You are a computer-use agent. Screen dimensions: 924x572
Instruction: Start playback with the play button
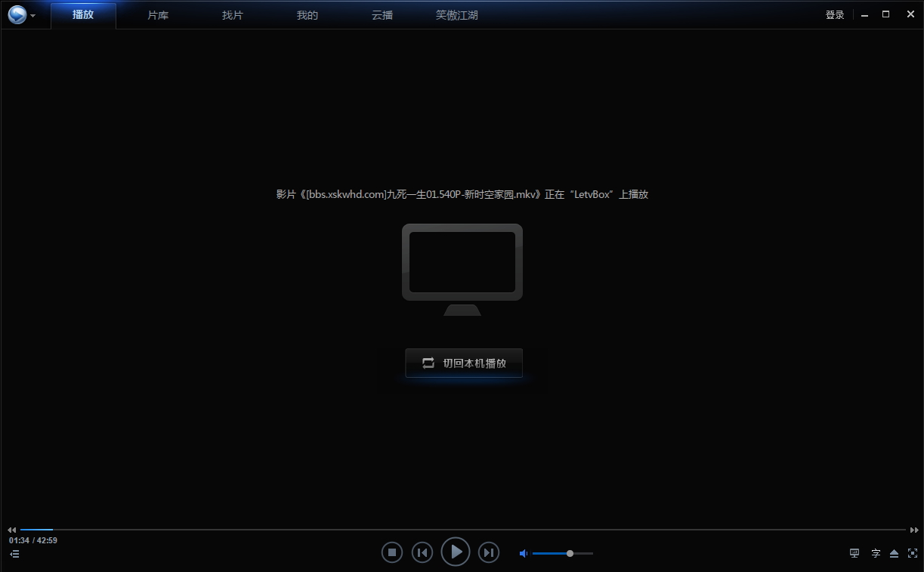(x=456, y=552)
